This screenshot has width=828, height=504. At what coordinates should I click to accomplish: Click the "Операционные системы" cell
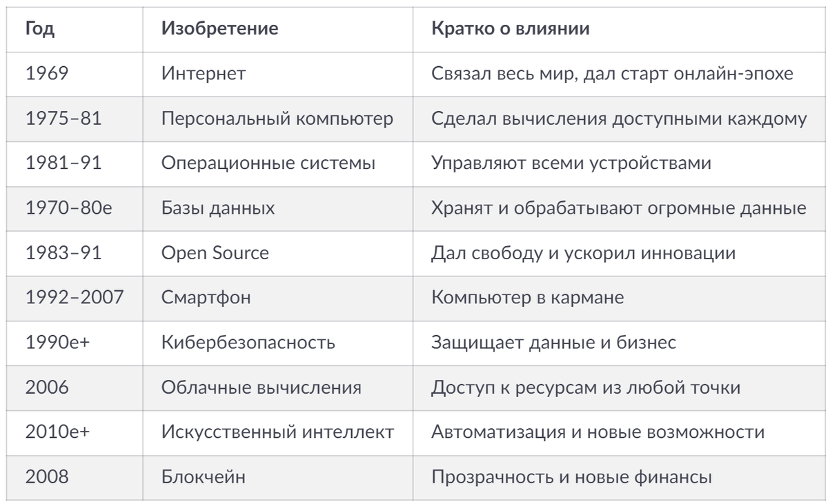[x=278, y=163]
